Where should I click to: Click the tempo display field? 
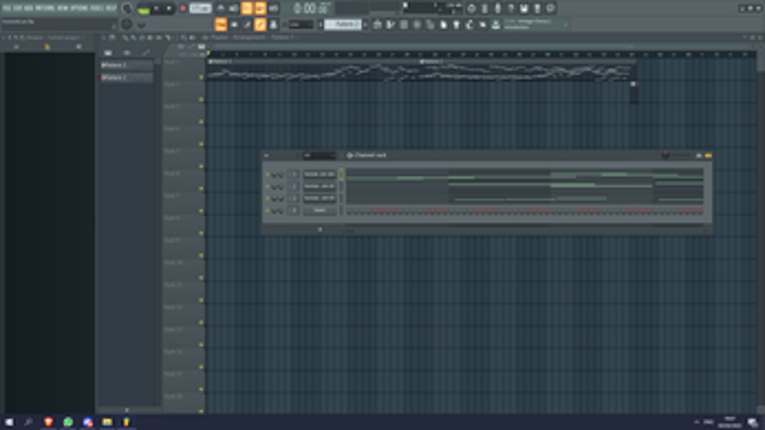[x=200, y=9]
